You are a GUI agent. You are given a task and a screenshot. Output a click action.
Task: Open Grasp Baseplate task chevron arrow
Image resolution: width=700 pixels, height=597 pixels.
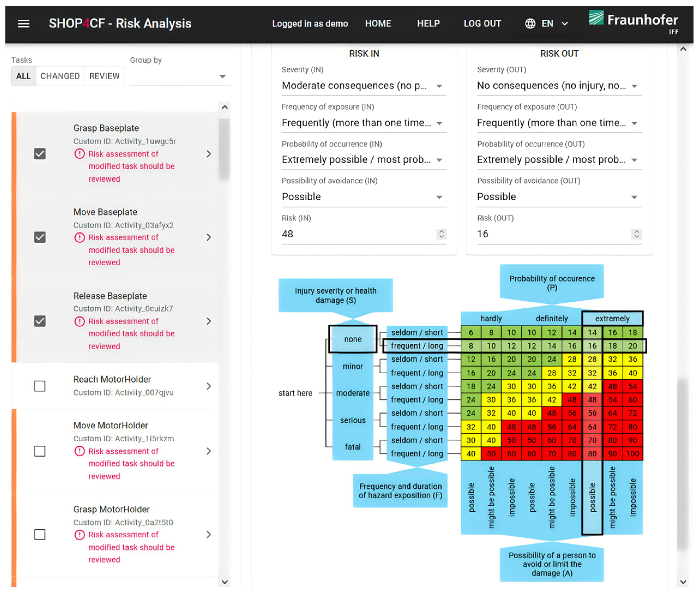click(209, 154)
